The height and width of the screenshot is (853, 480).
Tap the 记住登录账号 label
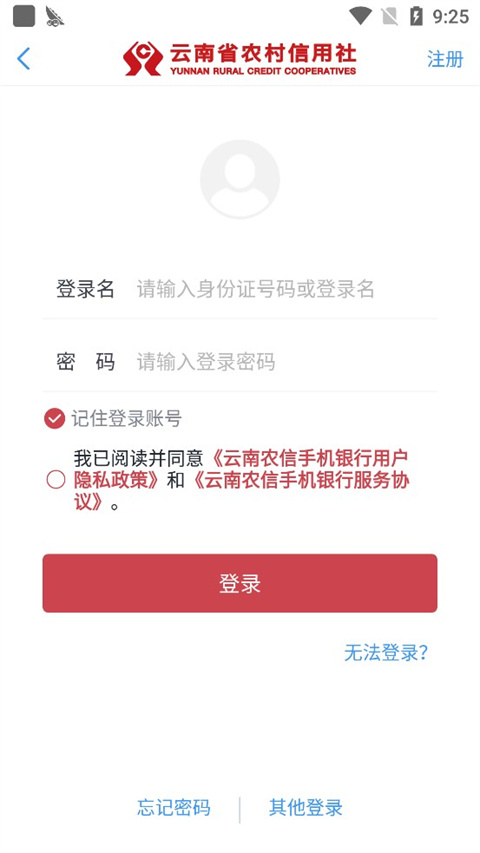(126, 418)
